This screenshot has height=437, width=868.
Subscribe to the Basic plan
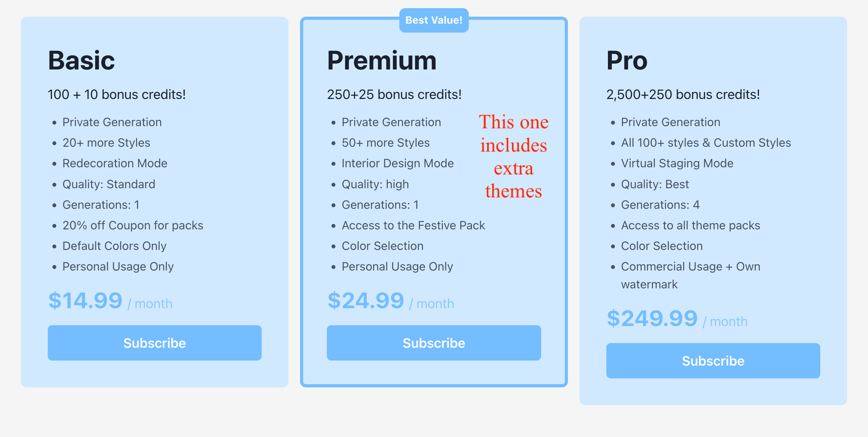pyautogui.click(x=155, y=343)
